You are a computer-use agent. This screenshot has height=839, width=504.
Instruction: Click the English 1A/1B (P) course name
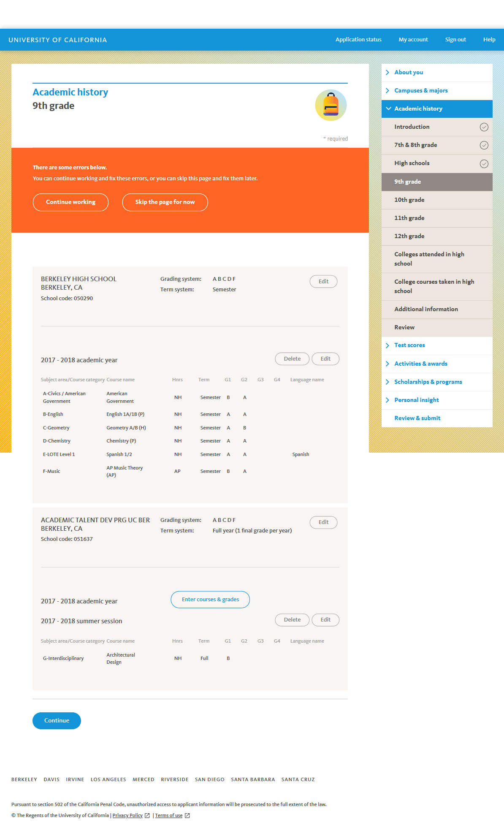[125, 415]
